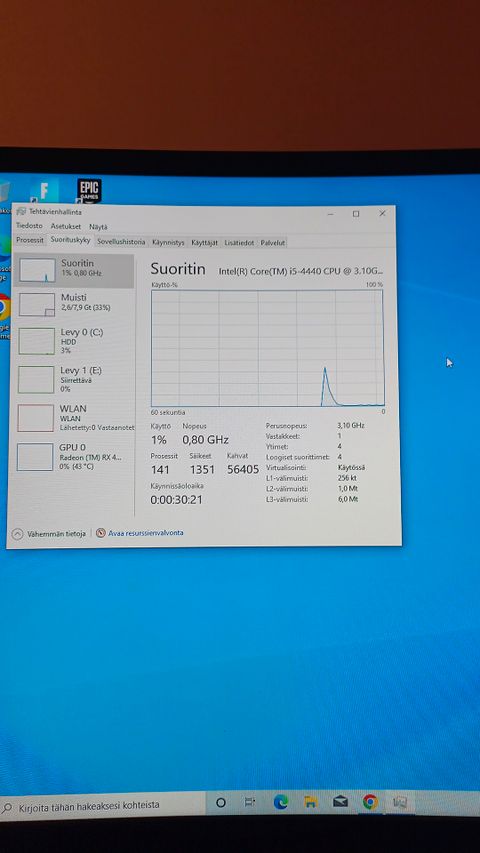The width and height of the screenshot is (480, 853).
Task: Open the Näytä menu
Action: coord(99,227)
